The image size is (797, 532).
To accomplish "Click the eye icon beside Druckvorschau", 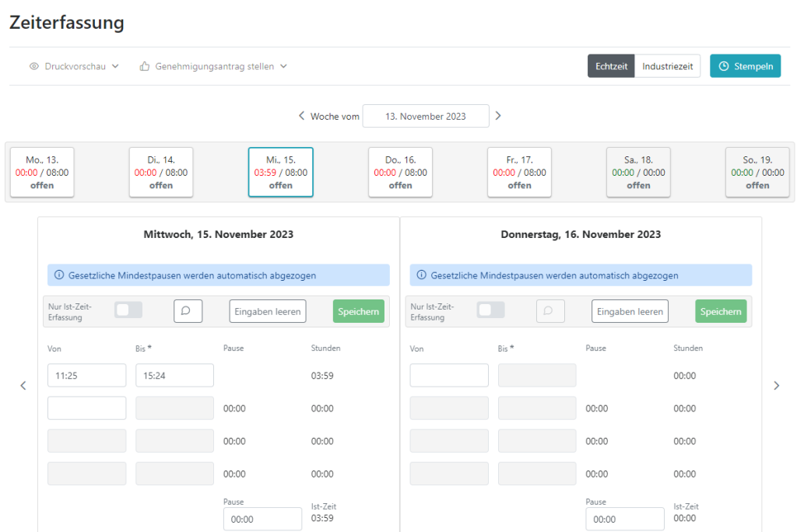I will click(34, 66).
